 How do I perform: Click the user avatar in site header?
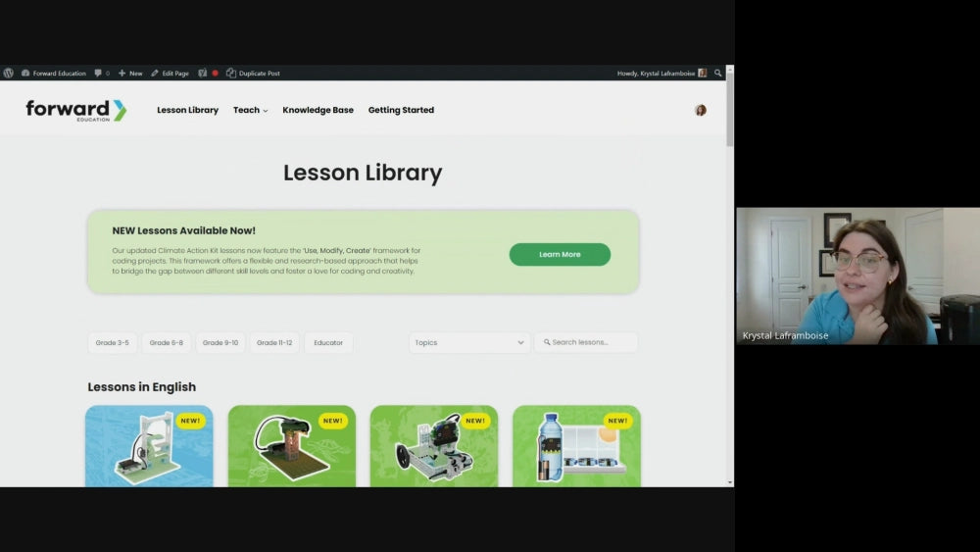click(700, 111)
